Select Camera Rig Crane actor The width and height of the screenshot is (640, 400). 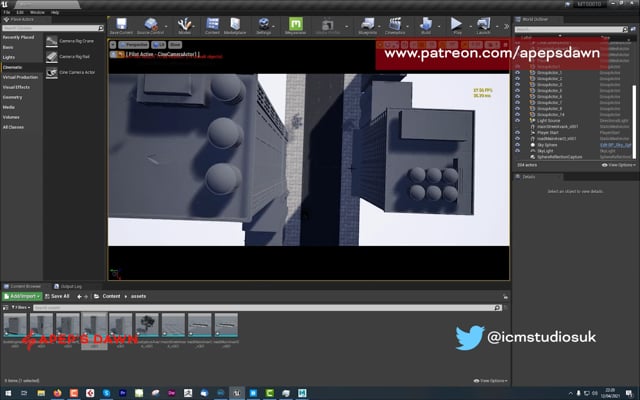(74, 41)
